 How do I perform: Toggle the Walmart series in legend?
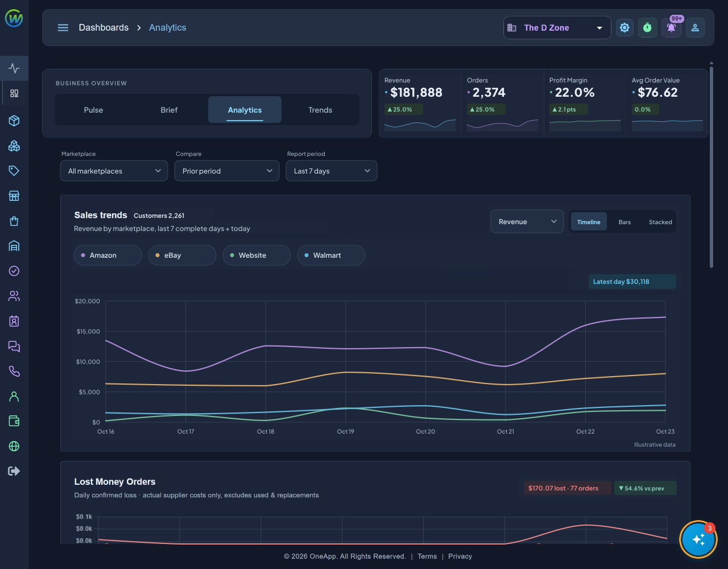(x=331, y=255)
